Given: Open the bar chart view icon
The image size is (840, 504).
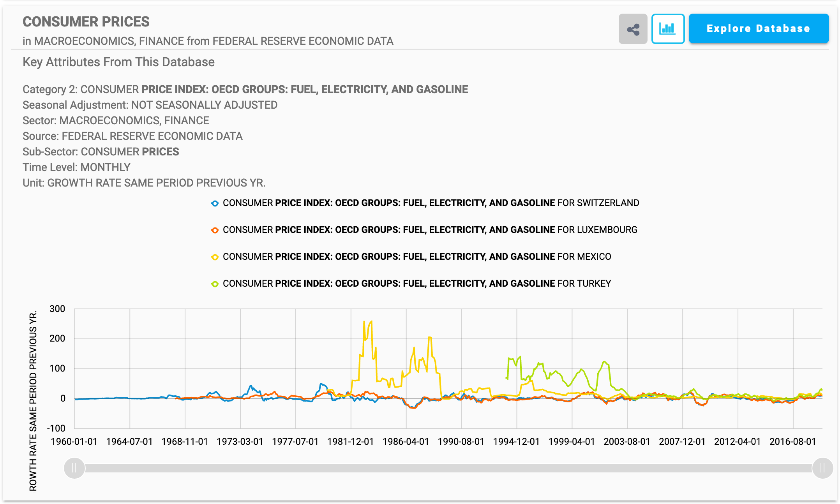Looking at the screenshot, I should pos(668,29).
